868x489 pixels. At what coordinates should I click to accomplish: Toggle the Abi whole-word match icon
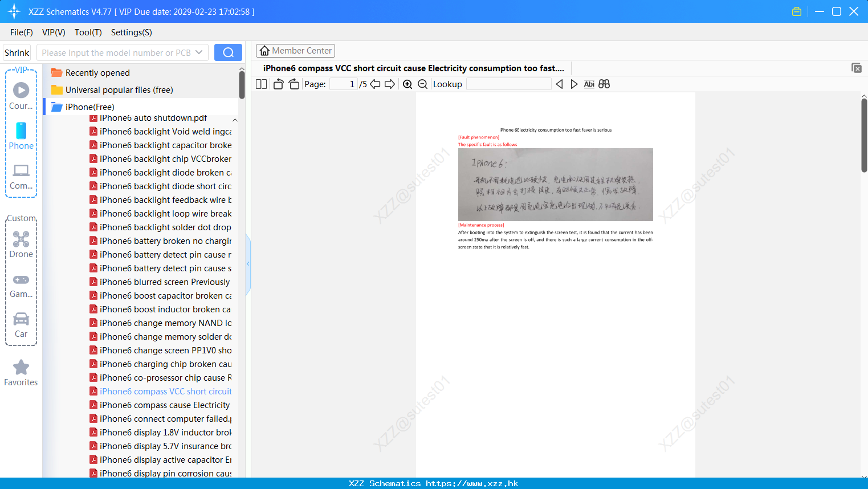coord(589,84)
